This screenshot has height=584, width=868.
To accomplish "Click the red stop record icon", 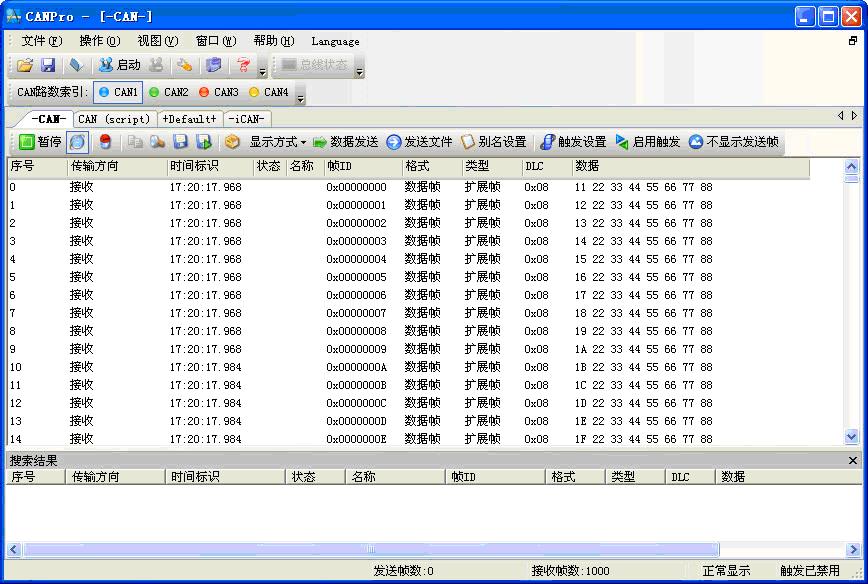I will pos(105,142).
